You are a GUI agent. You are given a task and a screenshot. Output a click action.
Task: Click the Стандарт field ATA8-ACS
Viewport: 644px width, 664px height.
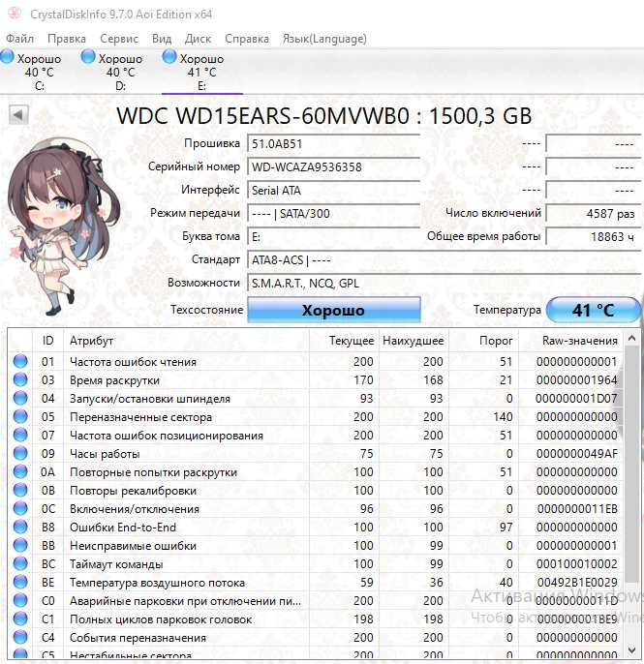pyautogui.click(x=444, y=259)
